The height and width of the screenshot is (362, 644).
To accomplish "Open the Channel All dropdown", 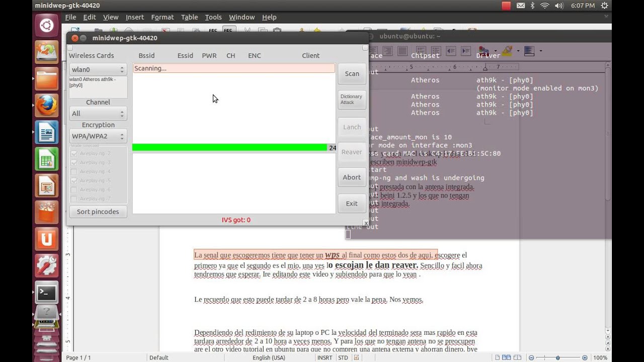I will [x=98, y=114].
